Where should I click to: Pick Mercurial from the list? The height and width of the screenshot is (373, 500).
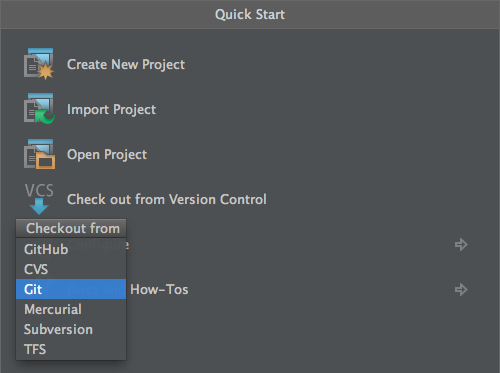(x=71, y=309)
